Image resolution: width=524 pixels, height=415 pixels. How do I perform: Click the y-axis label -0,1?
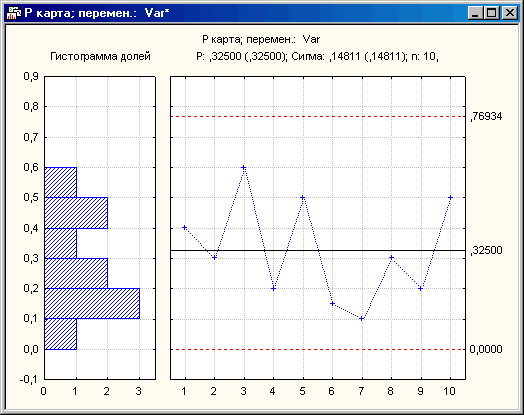(x=29, y=380)
